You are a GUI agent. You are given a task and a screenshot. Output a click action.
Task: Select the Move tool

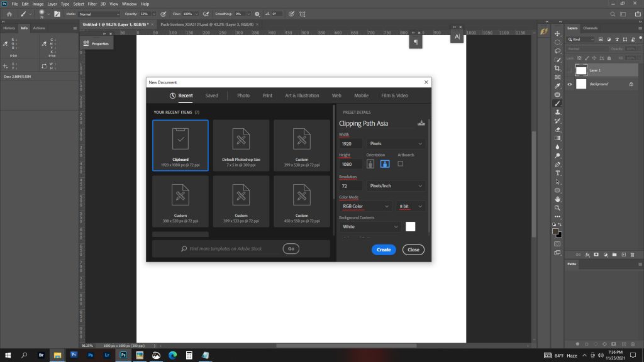pyautogui.click(x=557, y=34)
